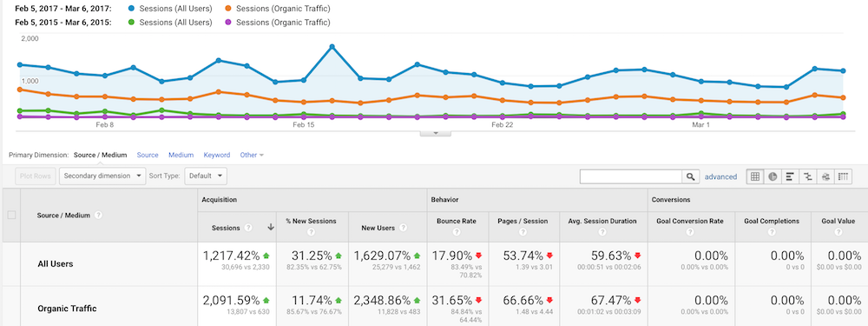Screen dimensions: 868x326
Task: Open the Sort Type Default dropdown
Action: click(206, 176)
